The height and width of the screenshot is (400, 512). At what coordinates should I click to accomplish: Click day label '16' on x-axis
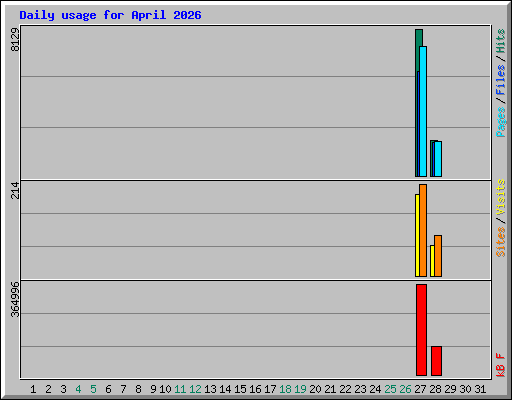point(255,389)
